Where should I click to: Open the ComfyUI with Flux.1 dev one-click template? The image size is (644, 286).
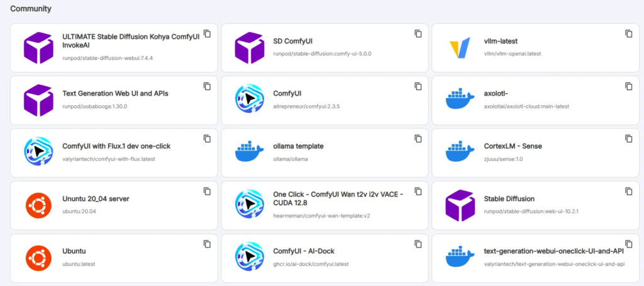pyautogui.click(x=116, y=146)
